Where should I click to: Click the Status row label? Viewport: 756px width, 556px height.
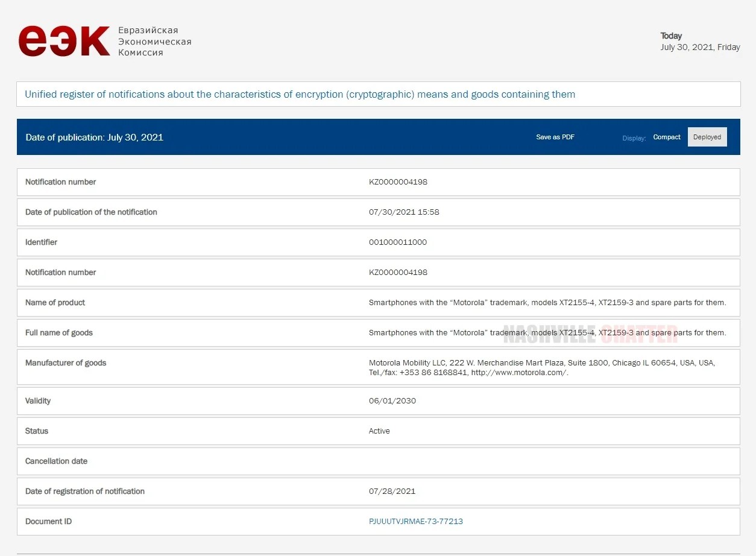(37, 431)
